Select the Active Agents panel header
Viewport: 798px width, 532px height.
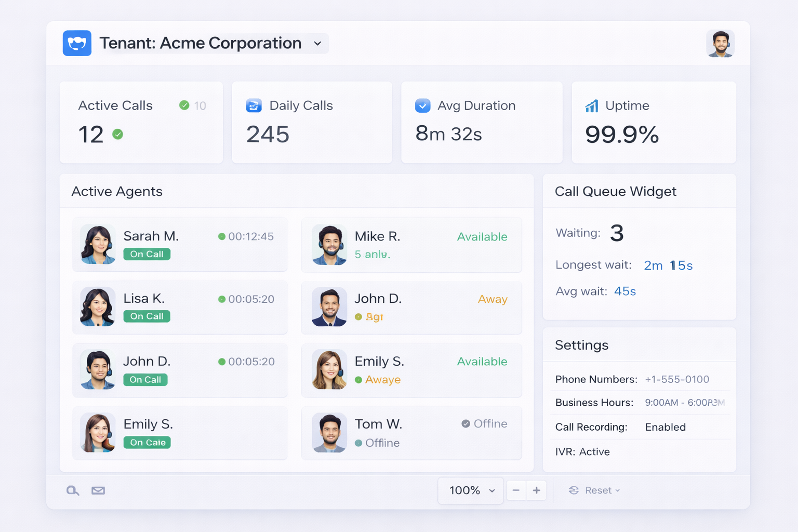117,191
